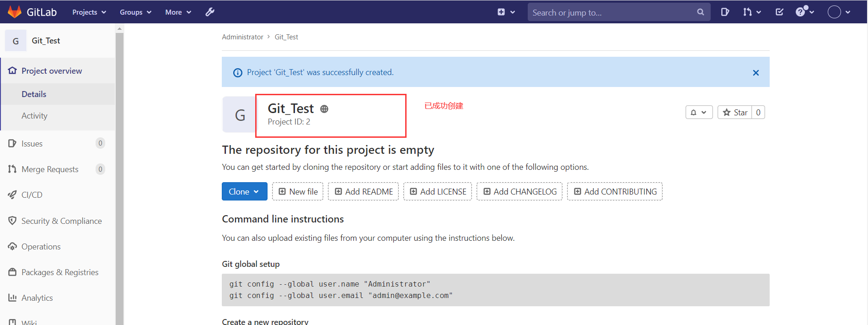Open the notification bell dropdown

click(698, 113)
